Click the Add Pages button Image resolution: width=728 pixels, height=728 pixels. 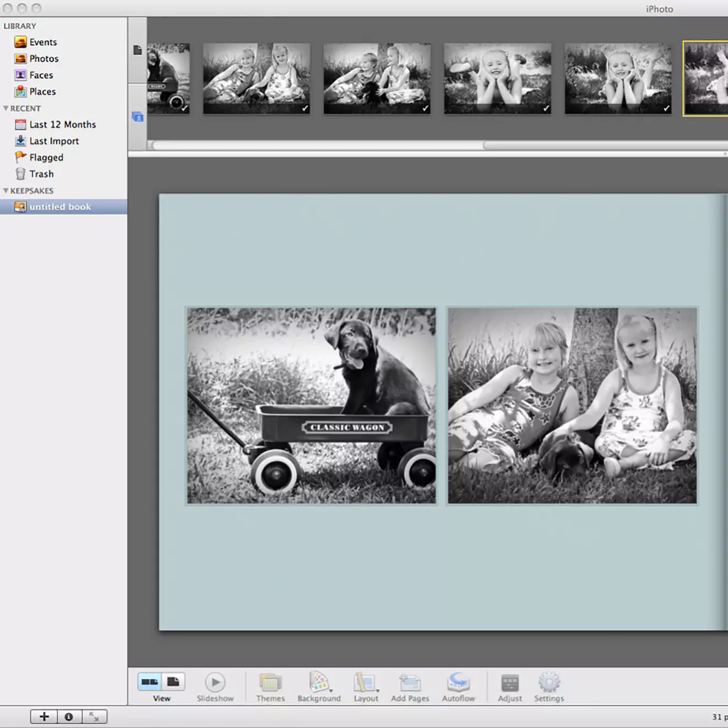click(x=410, y=687)
